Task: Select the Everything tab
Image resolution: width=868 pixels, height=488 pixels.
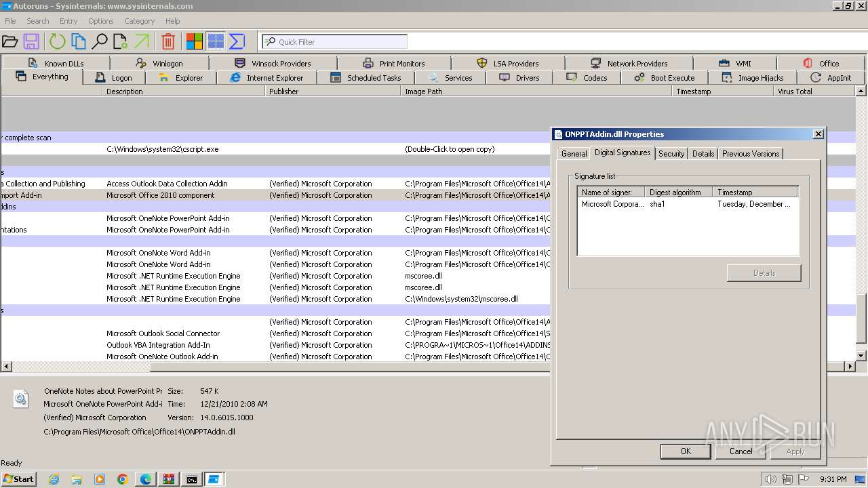Action: point(42,77)
